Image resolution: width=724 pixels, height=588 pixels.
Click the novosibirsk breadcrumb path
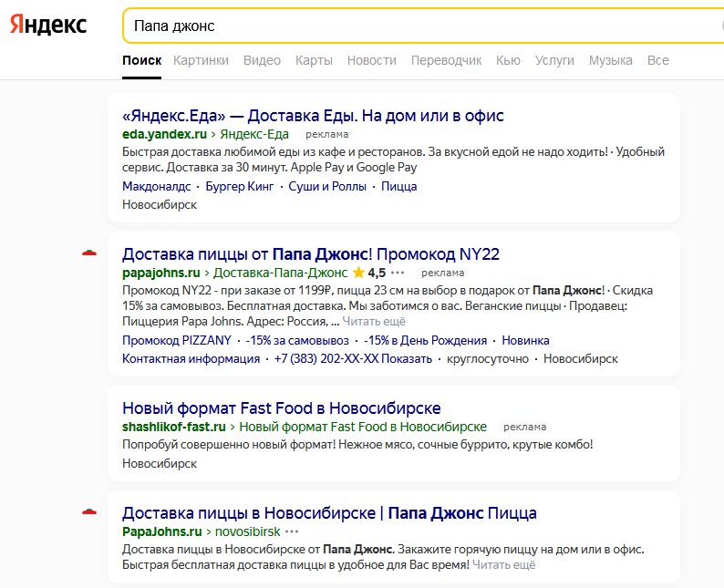tap(247, 531)
